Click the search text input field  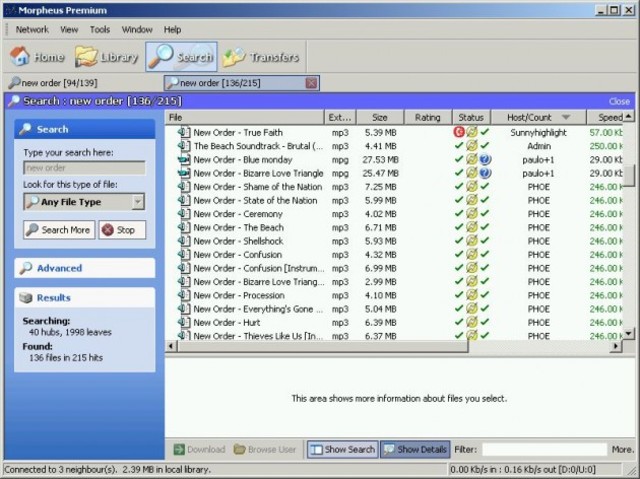tap(84, 168)
